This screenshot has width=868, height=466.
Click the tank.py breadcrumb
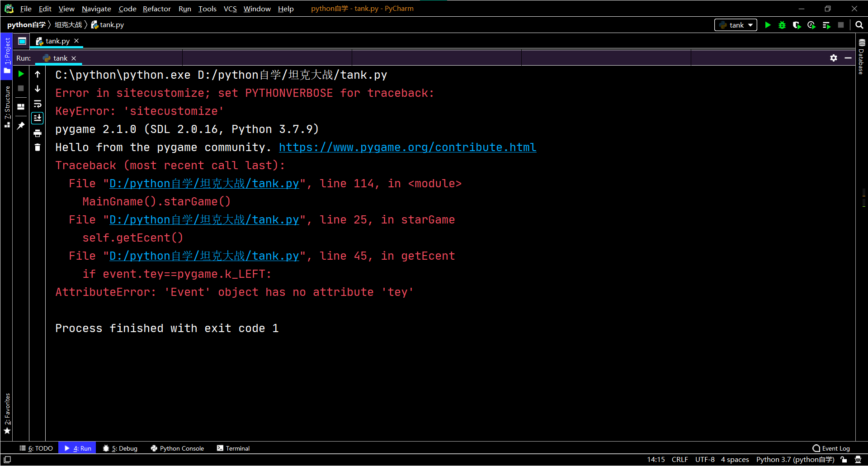108,25
